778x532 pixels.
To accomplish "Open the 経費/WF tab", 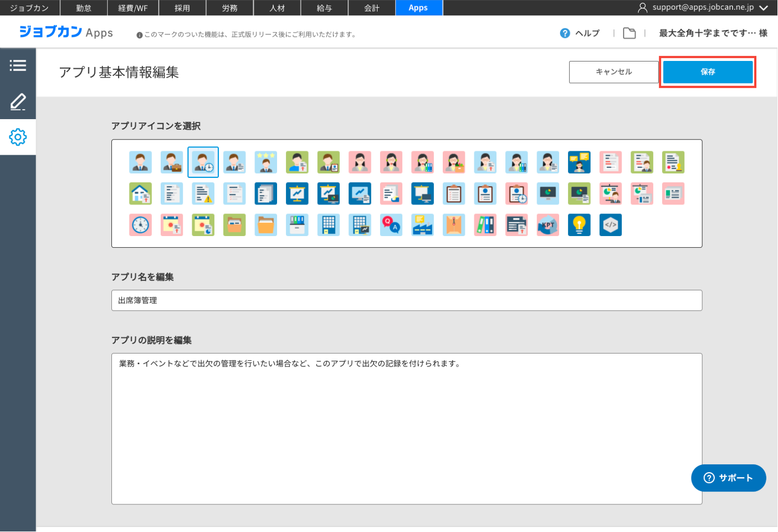I will 133,8.
